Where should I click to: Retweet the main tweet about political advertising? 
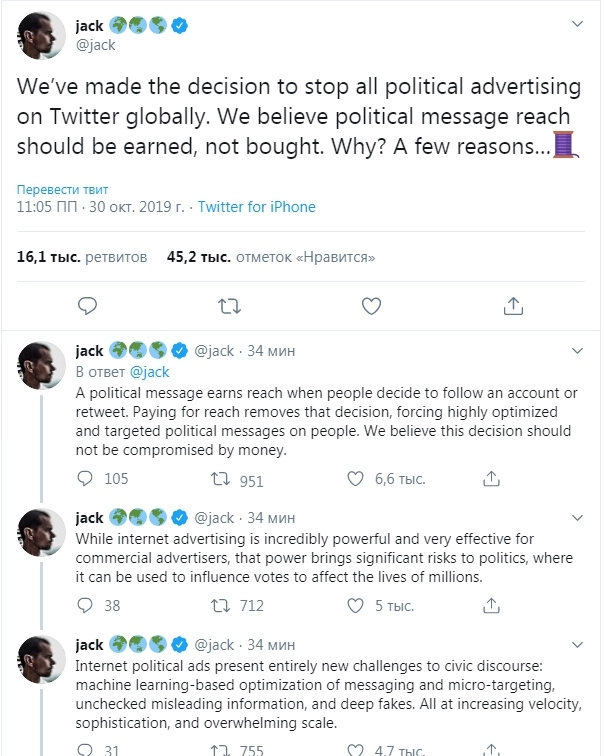[229, 305]
